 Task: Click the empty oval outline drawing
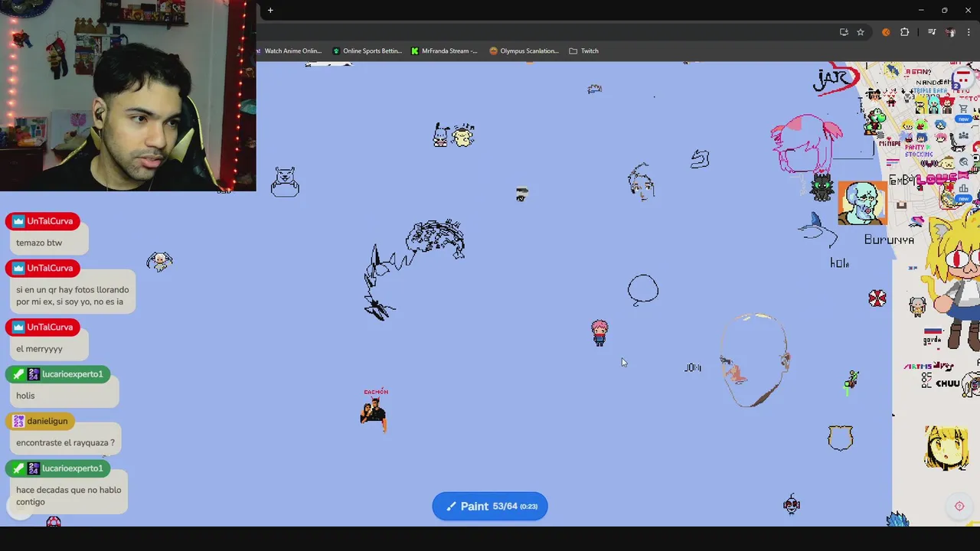point(643,290)
